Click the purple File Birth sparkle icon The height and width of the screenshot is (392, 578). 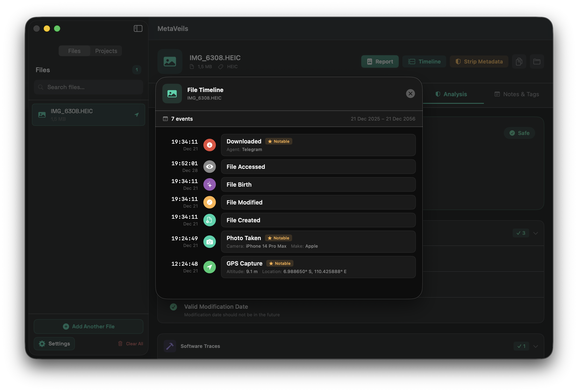tap(209, 185)
